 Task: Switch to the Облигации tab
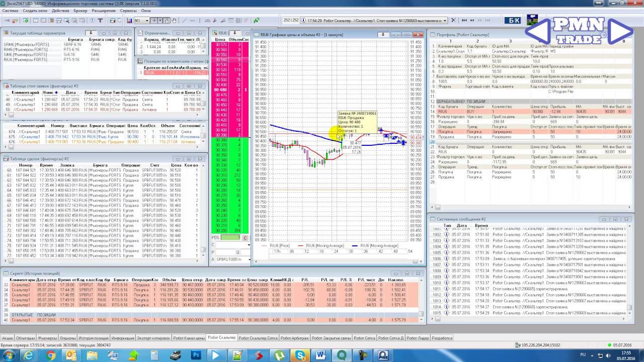[x=25, y=338]
